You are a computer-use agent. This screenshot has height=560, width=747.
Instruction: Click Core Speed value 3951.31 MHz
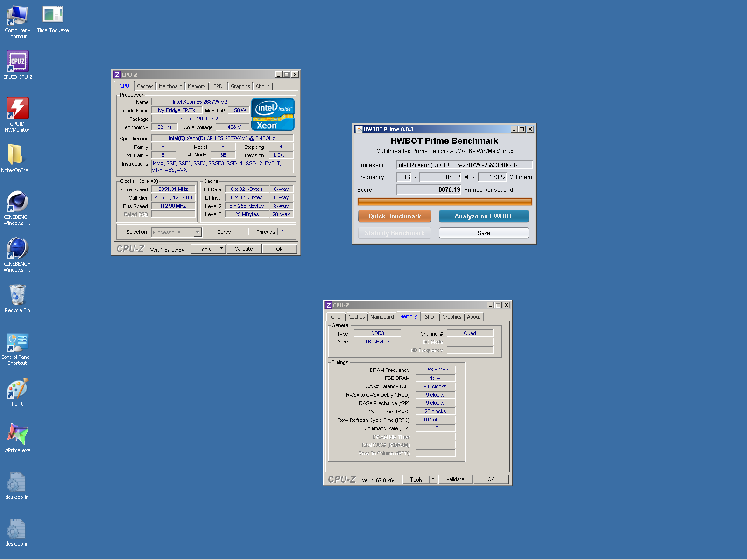coord(173,189)
